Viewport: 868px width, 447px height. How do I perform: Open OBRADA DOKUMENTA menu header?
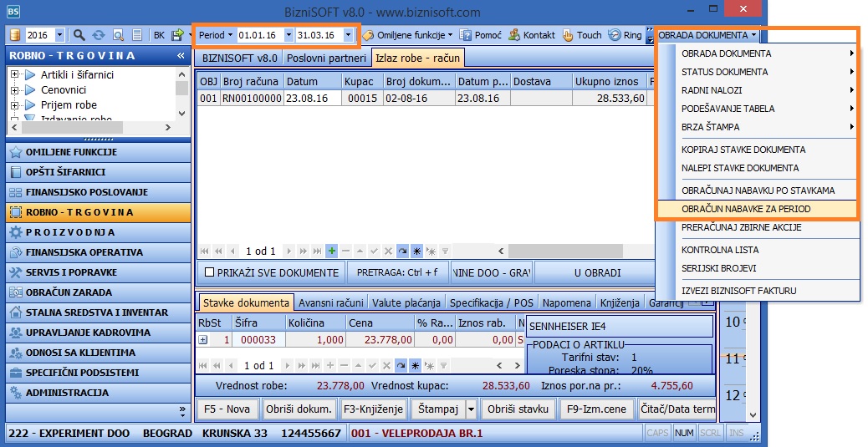click(707, 35)
